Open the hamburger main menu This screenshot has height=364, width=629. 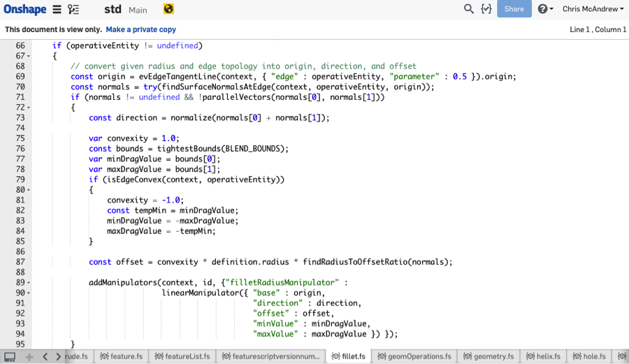57,9
